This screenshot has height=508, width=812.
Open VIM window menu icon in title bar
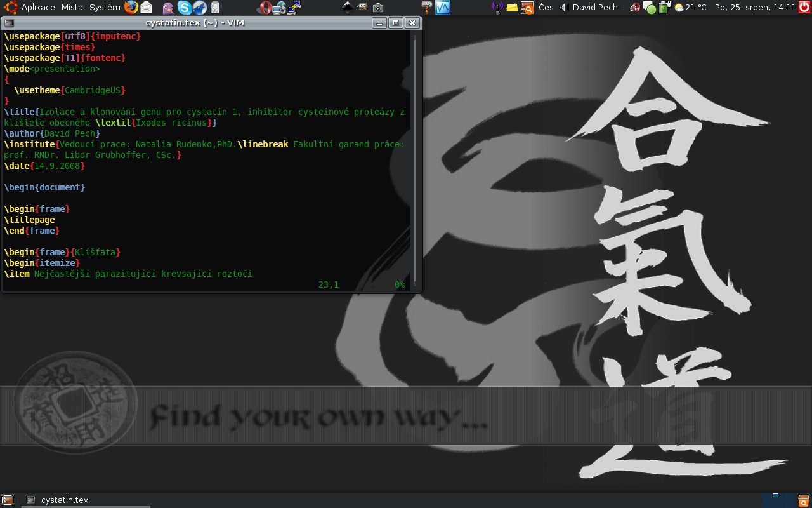(x=9, y=23)
